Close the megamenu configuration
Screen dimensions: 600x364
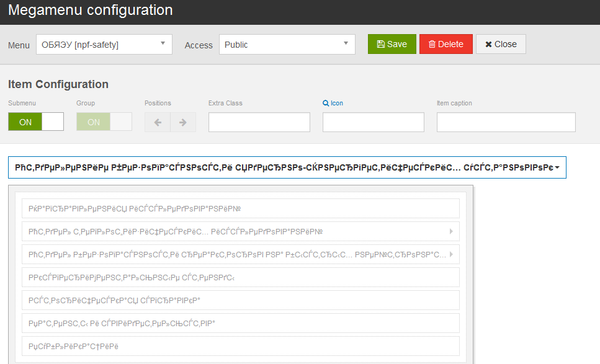coord(501,44)
